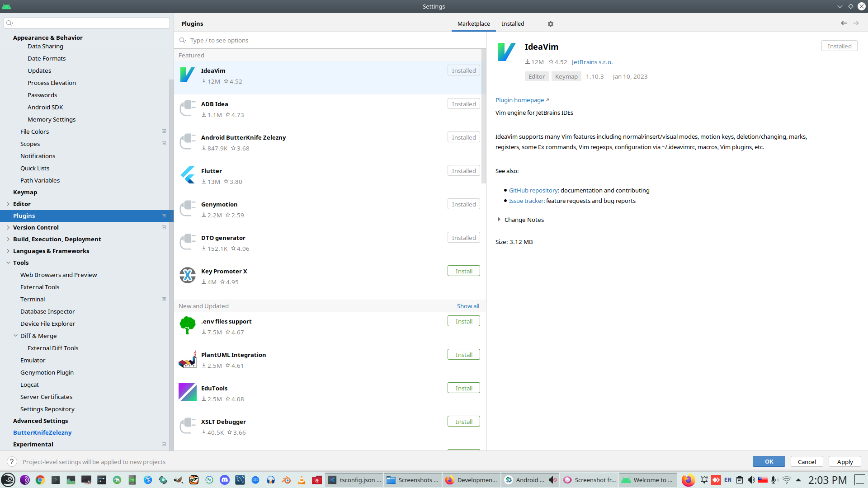868x488 pixels.
Task: Switch to the Installed plugins tab
Action: pyautogui.click(x=513, y=23)
